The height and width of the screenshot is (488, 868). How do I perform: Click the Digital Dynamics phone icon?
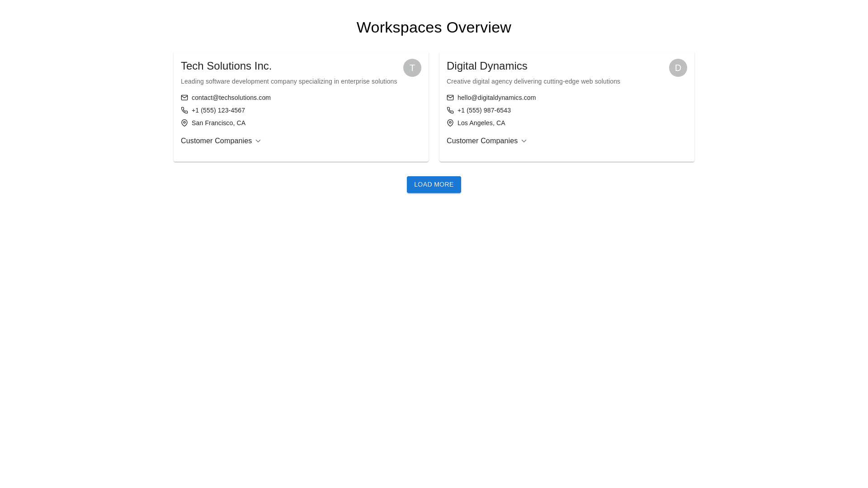[x=450, y=110]
